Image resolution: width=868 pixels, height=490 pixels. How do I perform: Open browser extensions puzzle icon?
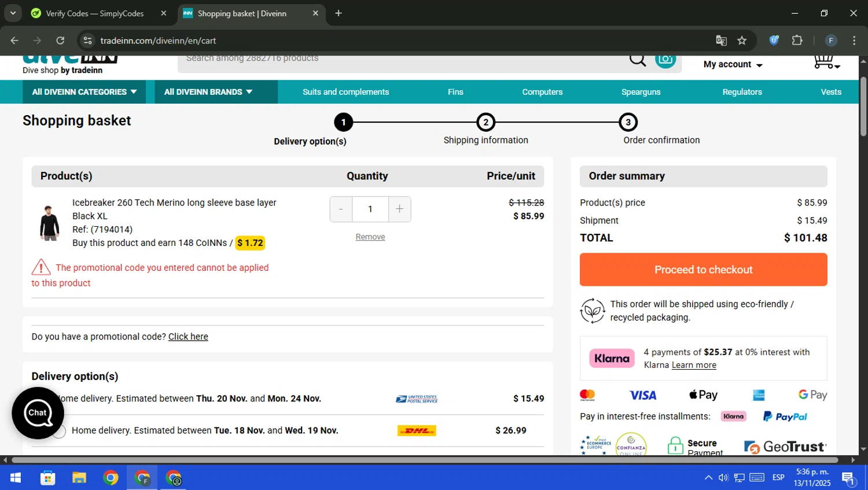[797, 40]
